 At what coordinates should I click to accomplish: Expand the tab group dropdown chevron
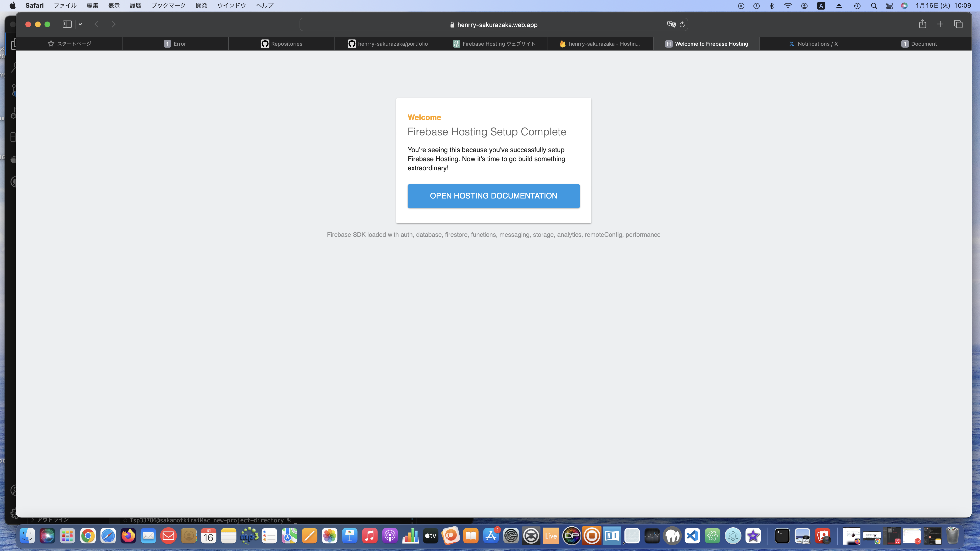point(80,24)
